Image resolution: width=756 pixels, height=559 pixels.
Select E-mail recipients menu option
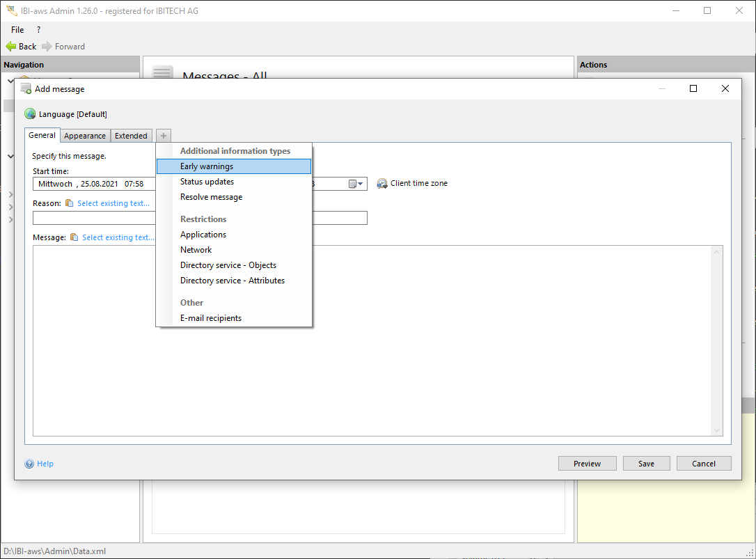211,318
